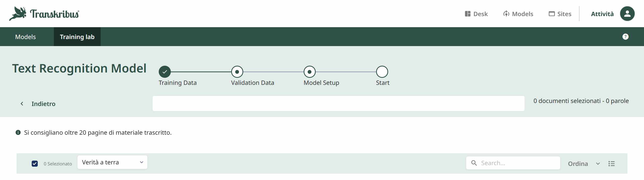Viewport: 644px width, 180px height.
Task: Open the user profile avatar
Action: 627,14
